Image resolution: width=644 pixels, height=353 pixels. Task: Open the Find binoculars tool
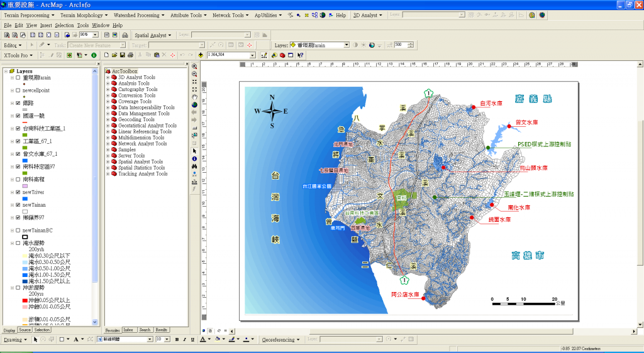(x=194, y=166)
